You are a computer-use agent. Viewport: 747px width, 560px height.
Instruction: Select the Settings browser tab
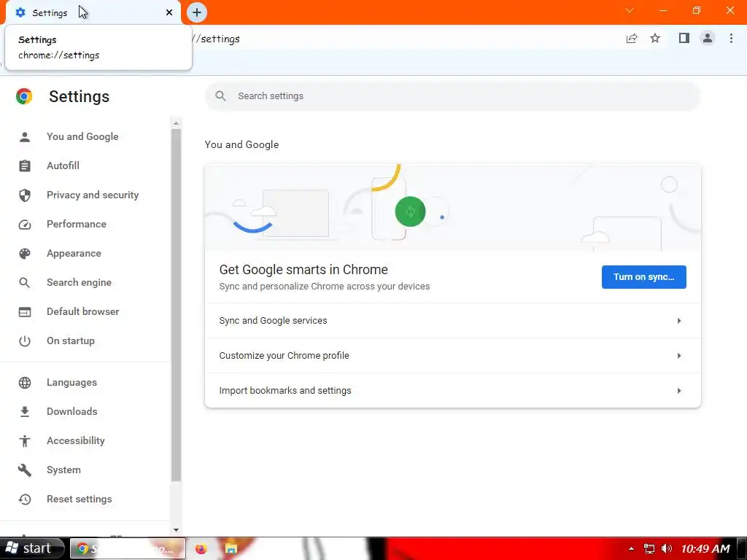click(x=93, y=13)
